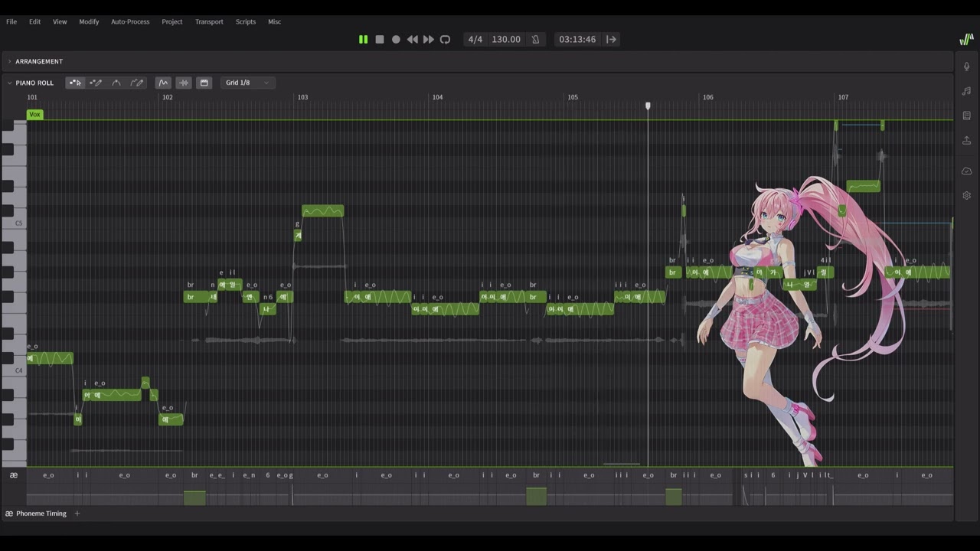Expand the Arrangement panel

pos(10,61)
